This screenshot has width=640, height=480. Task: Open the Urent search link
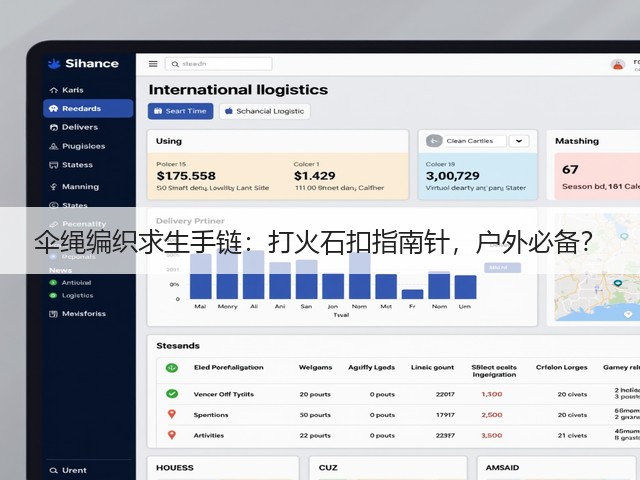pos(68,470)
